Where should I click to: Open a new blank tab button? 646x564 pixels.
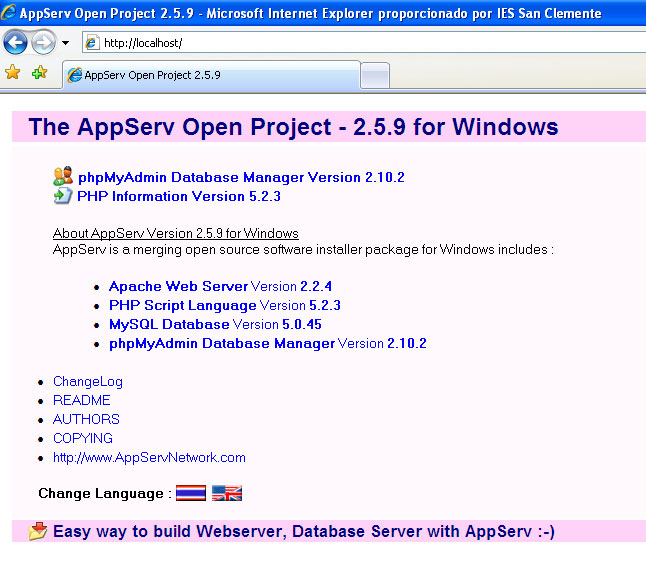(375, 76)
